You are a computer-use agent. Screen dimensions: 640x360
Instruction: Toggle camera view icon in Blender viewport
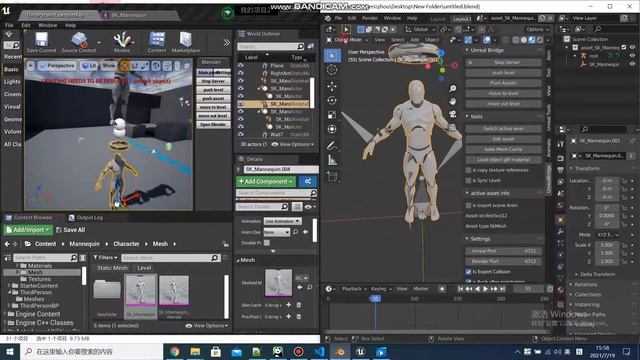(453, 114)
